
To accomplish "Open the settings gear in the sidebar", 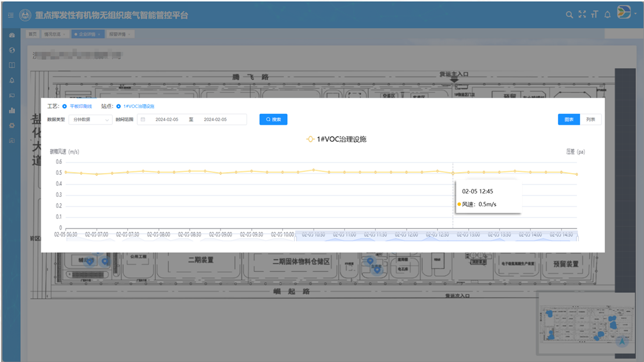I will click(x=12, y=126).
